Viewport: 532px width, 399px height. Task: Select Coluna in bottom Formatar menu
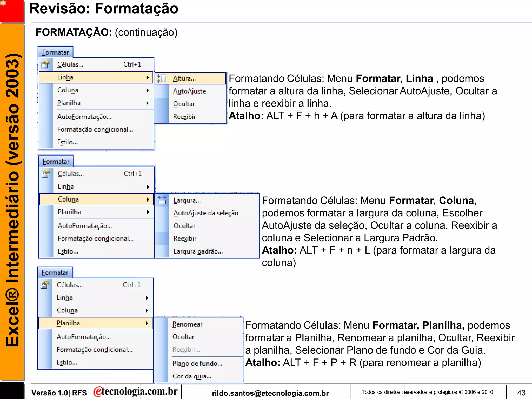click(95, 310)
